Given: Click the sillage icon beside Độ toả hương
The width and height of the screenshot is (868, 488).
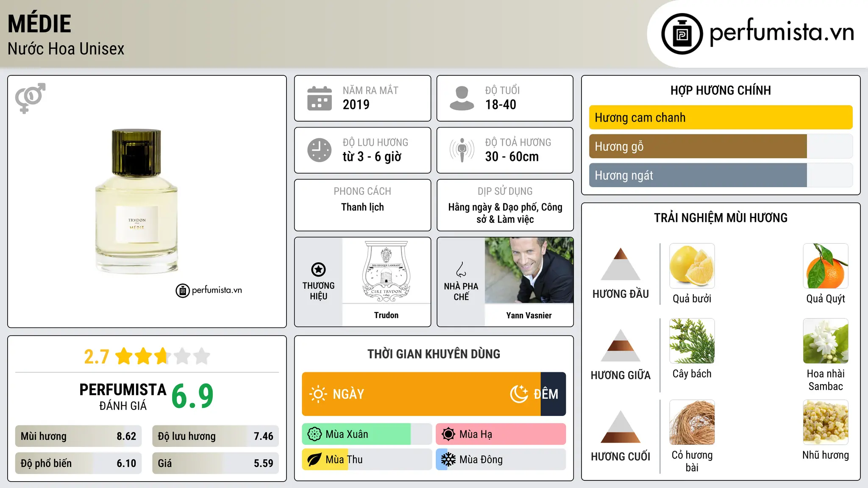Looking at the screenshot, I should click(462, 150).
